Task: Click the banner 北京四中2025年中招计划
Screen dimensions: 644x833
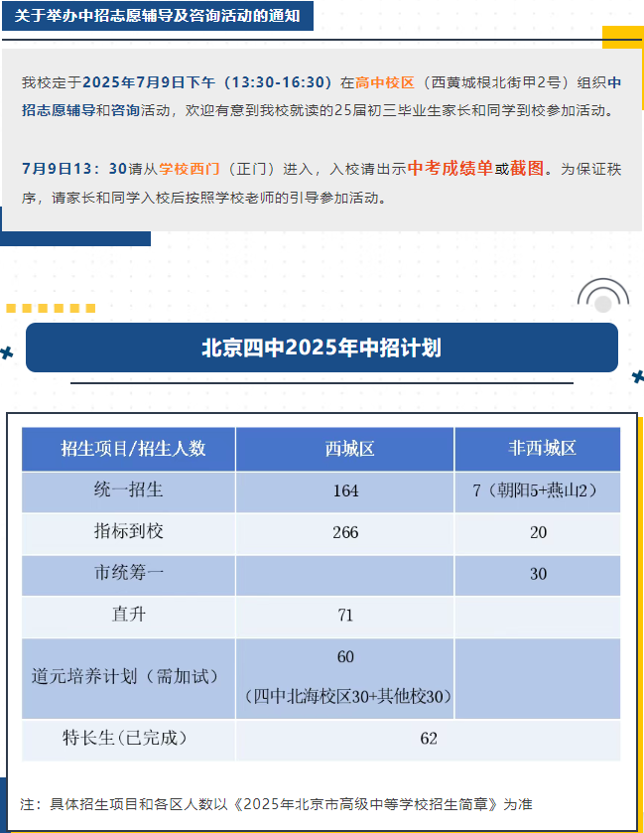Action: [x=322, y=347]
